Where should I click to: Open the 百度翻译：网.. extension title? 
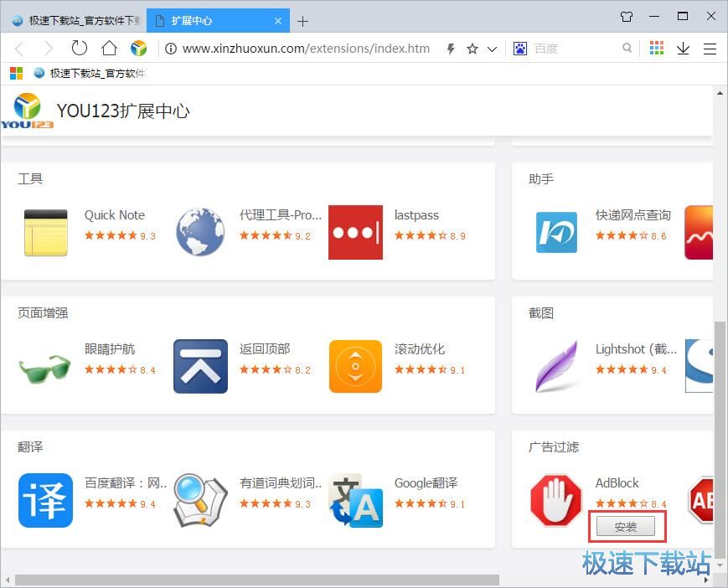point(126,483)
